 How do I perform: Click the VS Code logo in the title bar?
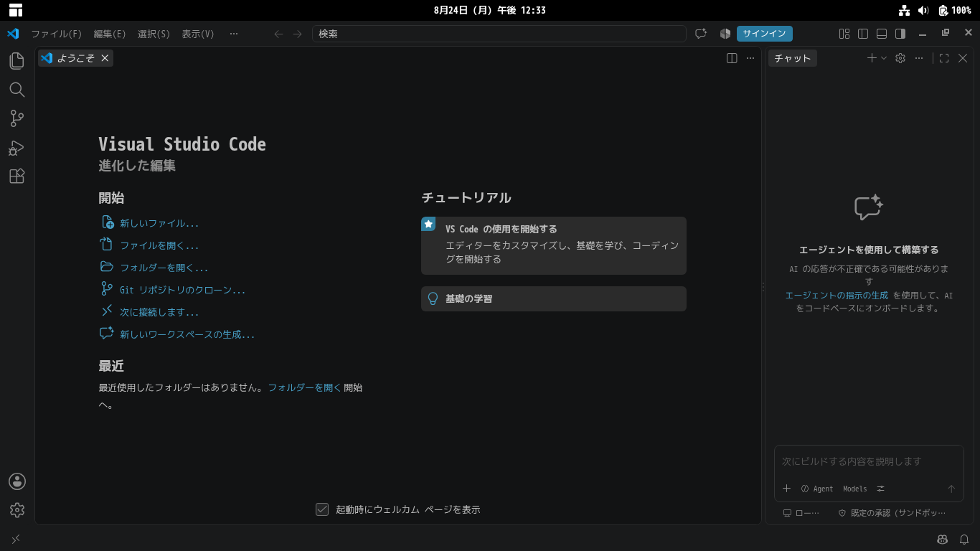pos(13,34)
